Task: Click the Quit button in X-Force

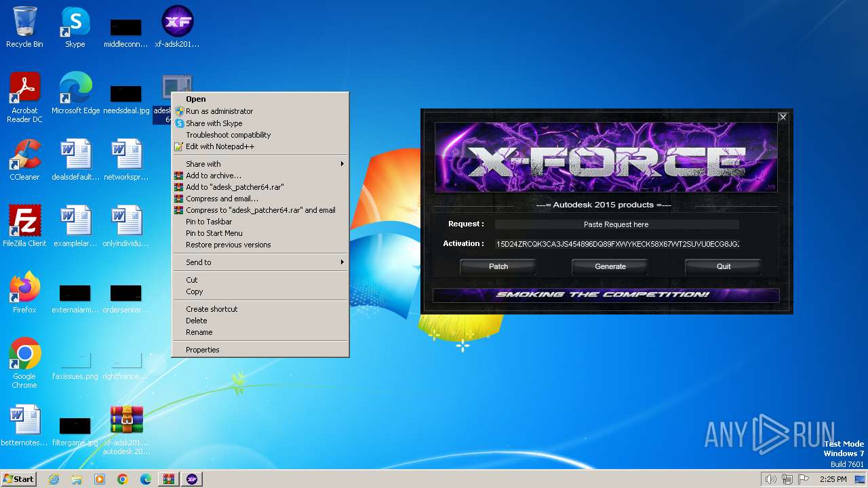Action: [x=724, y=266]
